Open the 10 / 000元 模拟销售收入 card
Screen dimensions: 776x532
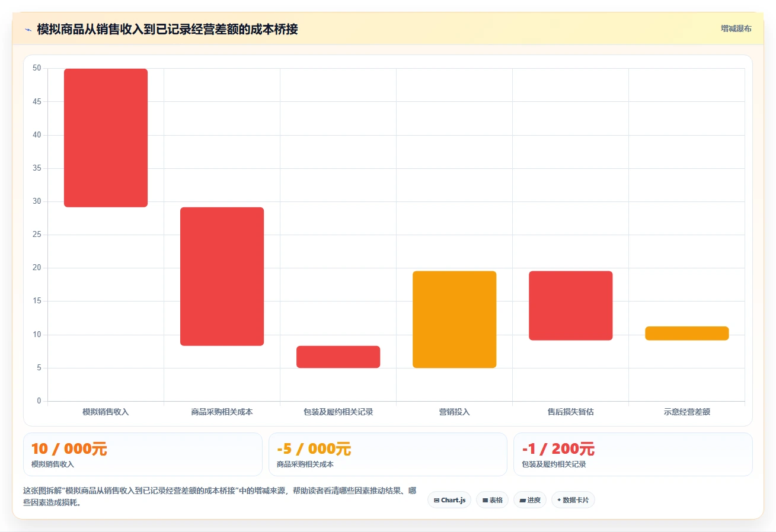point(142,454)
